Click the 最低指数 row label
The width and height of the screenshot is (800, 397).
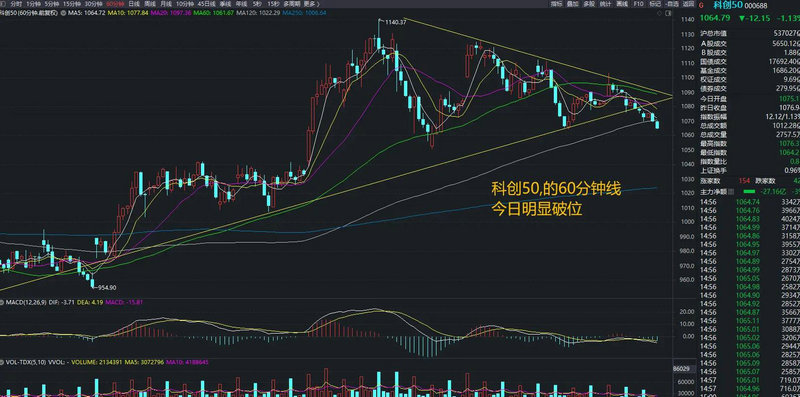click(714, 152)
